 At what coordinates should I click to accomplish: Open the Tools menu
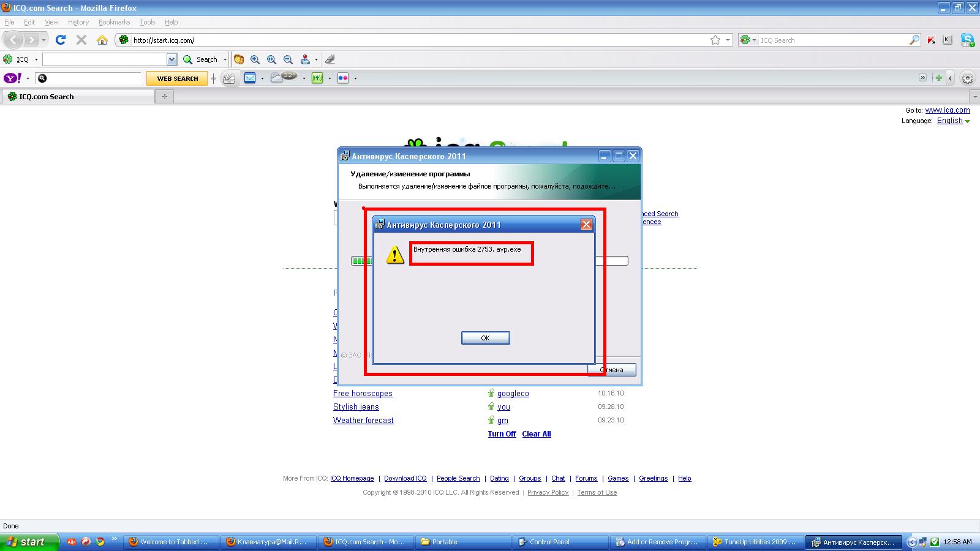tap(148, 22)
